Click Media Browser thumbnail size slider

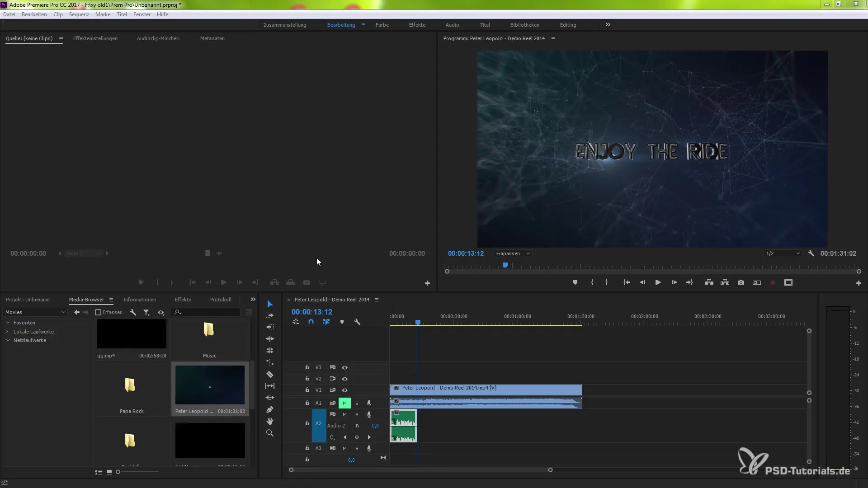tap(137, 472)
